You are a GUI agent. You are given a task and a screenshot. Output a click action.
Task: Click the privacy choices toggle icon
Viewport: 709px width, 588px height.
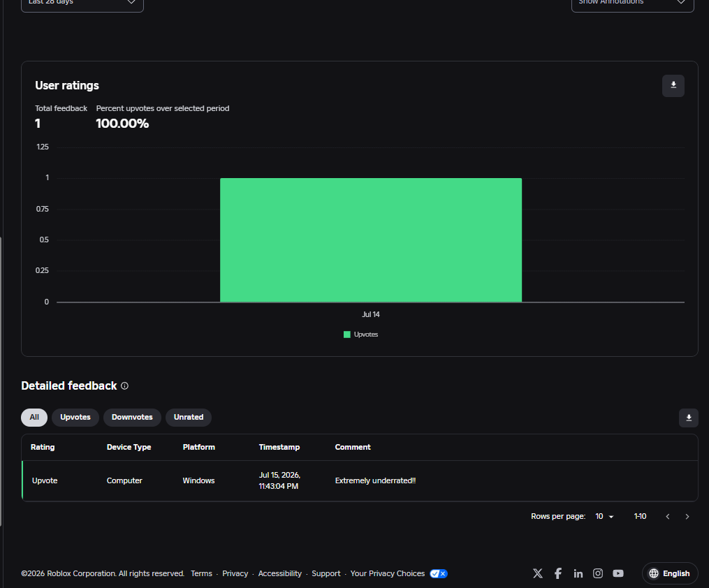coord(438,573)
